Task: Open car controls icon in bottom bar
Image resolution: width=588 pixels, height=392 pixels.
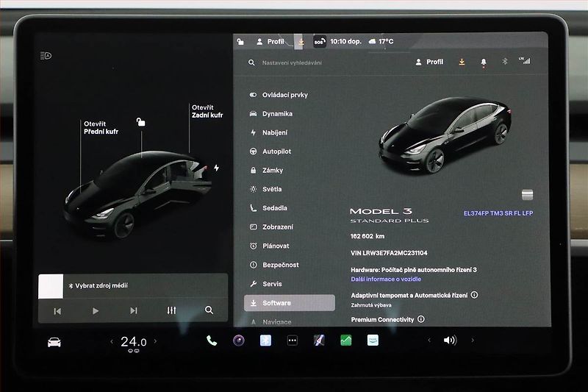Action: click(54, 342)
